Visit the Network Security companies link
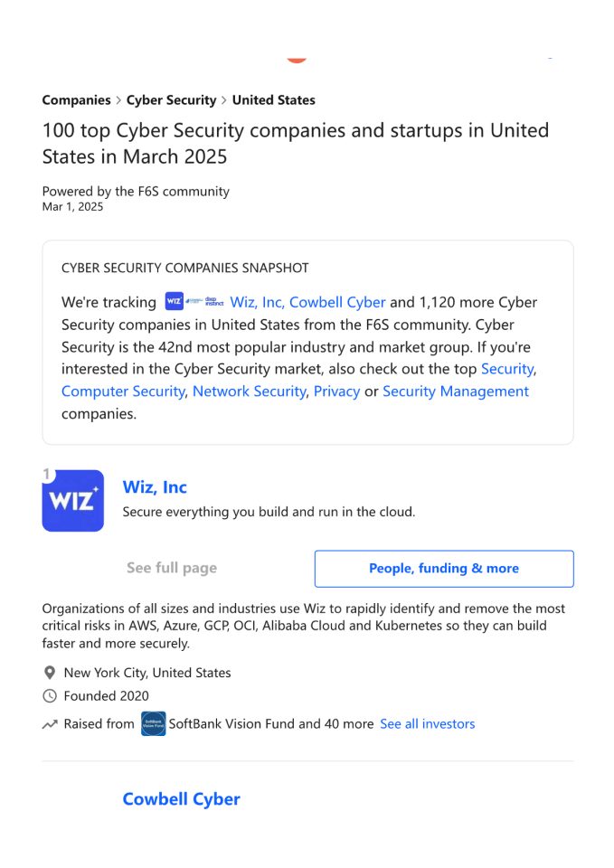This screenshot has width=614, height=868. [x=249, y=392]
